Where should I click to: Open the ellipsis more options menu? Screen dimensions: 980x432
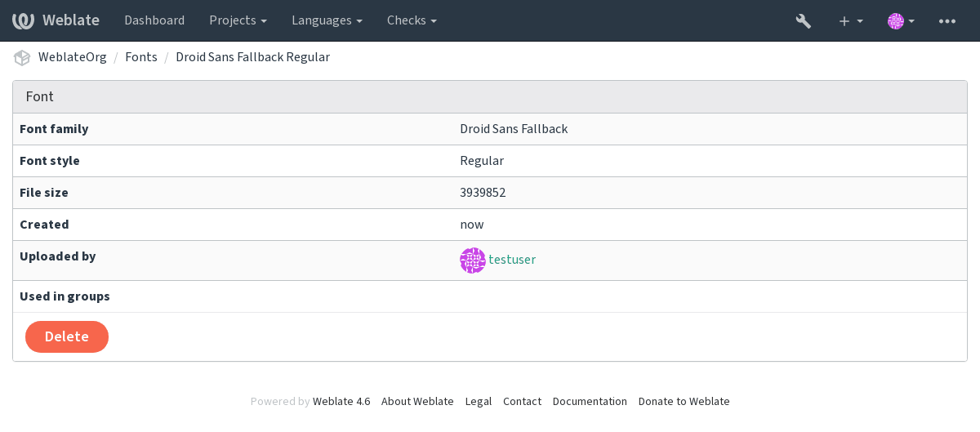tap(947, 20)
